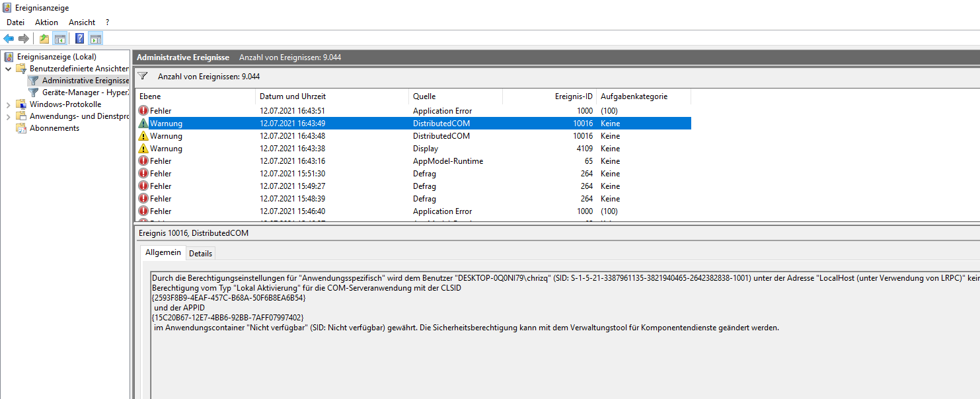This screenshot has width=980, height=399.
Task: Switch to the Details tab
Action: pyautogui.click(x=200, y=254)
